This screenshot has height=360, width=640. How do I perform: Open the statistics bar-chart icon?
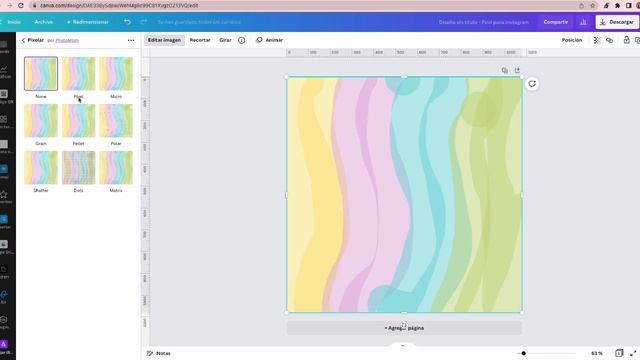pos(583,22)
